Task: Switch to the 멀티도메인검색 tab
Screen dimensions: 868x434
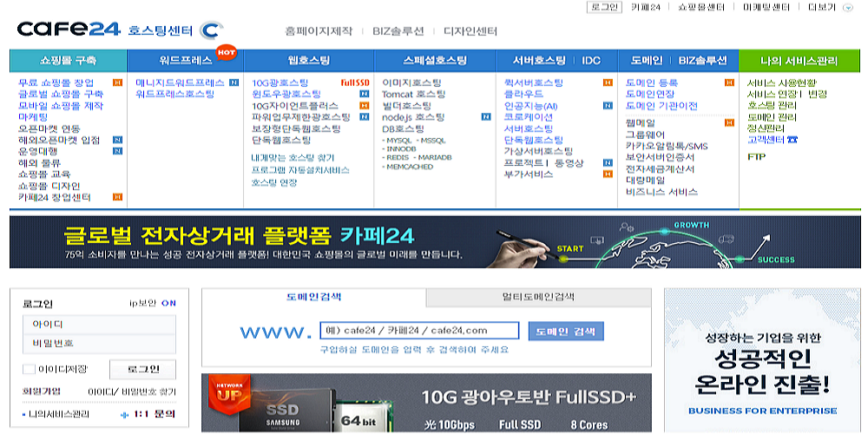Action: coord(539,297)
